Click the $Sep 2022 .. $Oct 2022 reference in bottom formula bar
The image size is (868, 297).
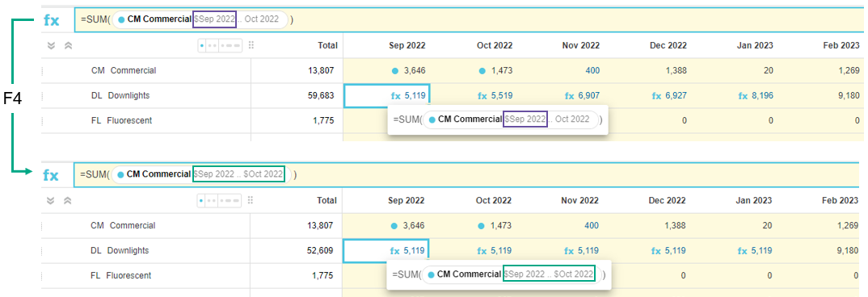pyautogui.click(x=238, y=174)
